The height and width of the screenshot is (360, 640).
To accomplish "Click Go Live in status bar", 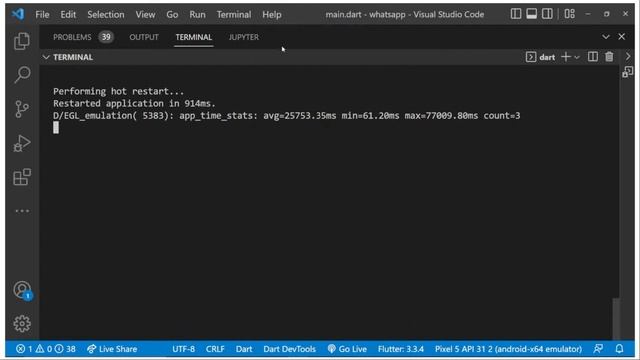I will point(347,349).
